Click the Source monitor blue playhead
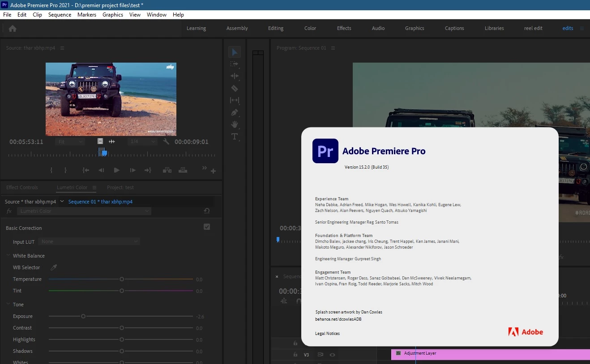Image resolution: width=590 pixels, height=364 pixels. [x=104, y=153]
